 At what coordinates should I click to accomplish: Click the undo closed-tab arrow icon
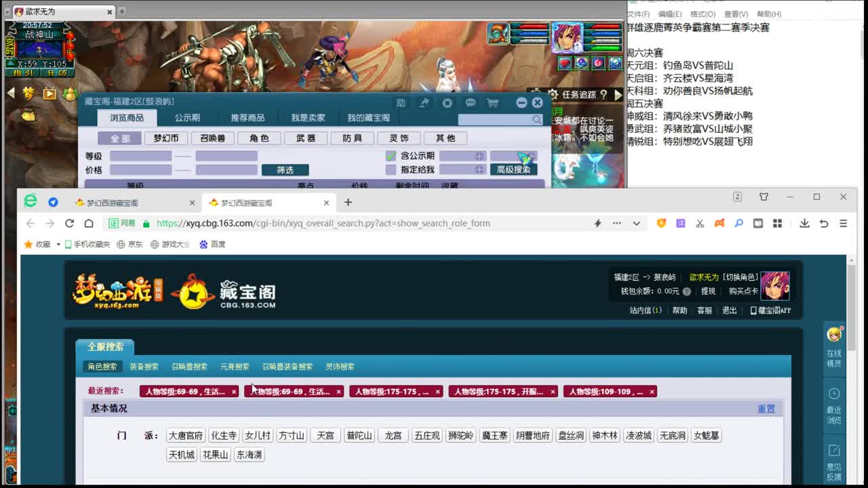coord(824,223)
